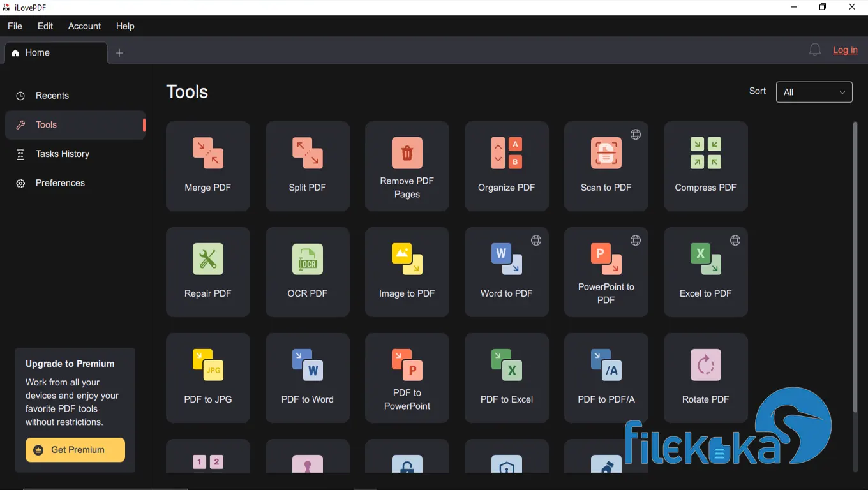The image size is (868, 490).
Task: Launch the OCR PDF tool
Action: coord(308,272)
